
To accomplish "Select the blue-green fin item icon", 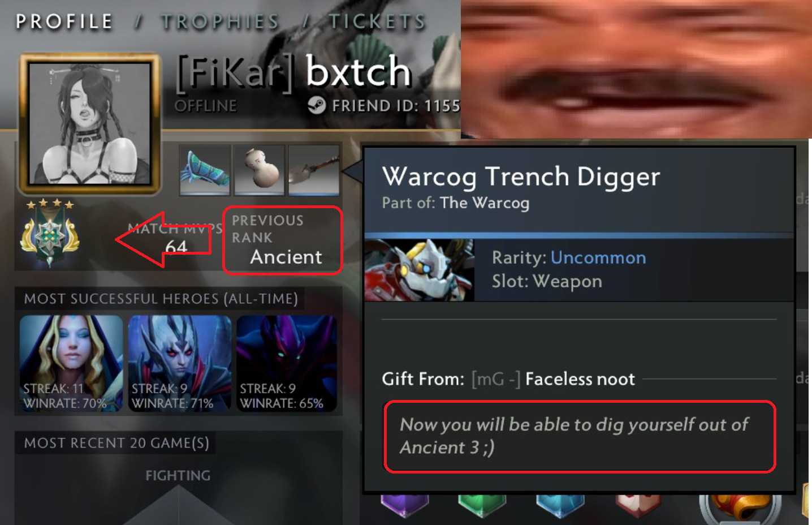I will (x=205, y=170).
